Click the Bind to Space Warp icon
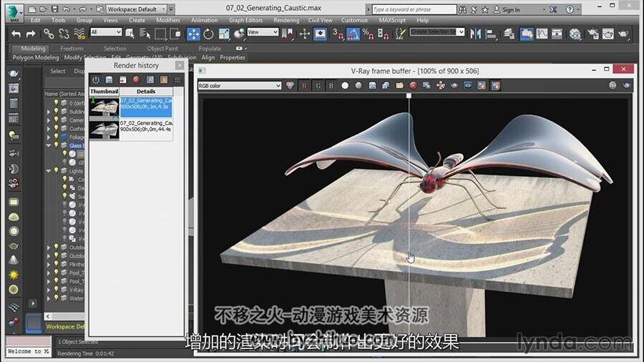 click(79, 34)
